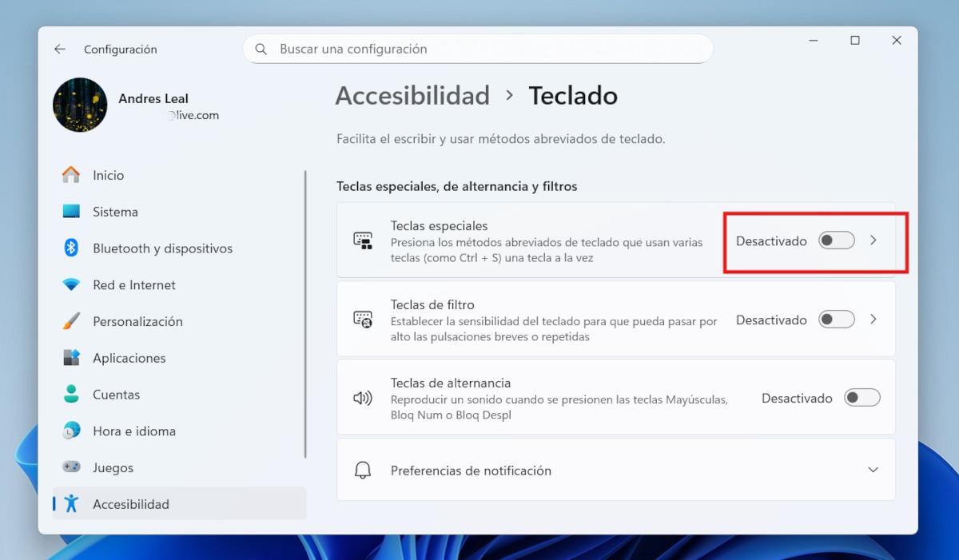Click the Juegos gamepad icon
959x560 pixels.
tap(71, 467)
